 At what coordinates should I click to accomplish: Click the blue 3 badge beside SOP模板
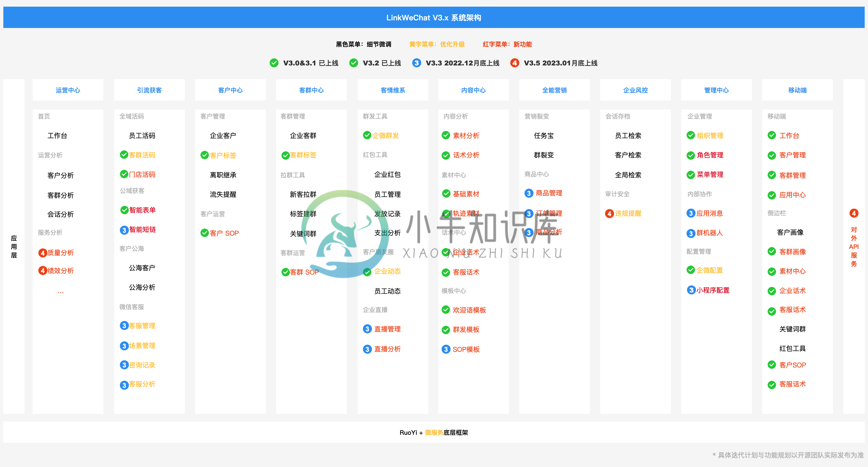(x=446, y=349)
